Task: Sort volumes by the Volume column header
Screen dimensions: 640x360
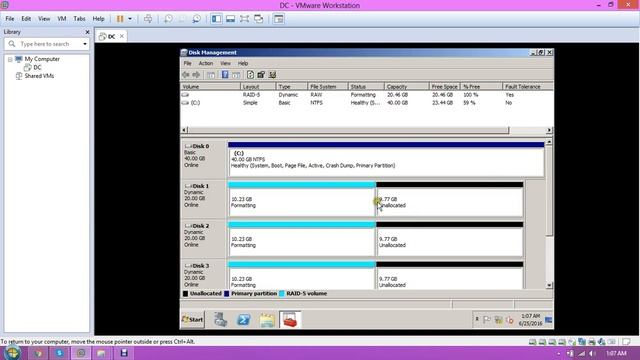Action: tap(210, 87)
